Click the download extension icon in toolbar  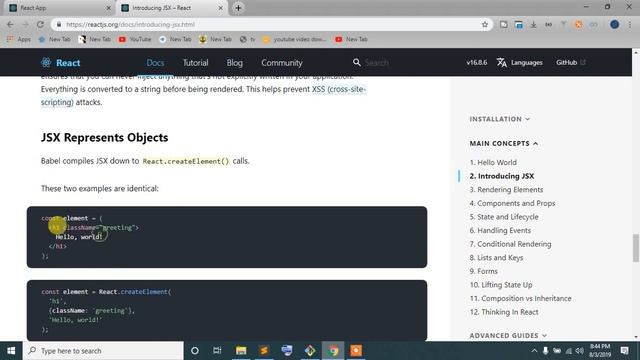click(x=533, y=24)
